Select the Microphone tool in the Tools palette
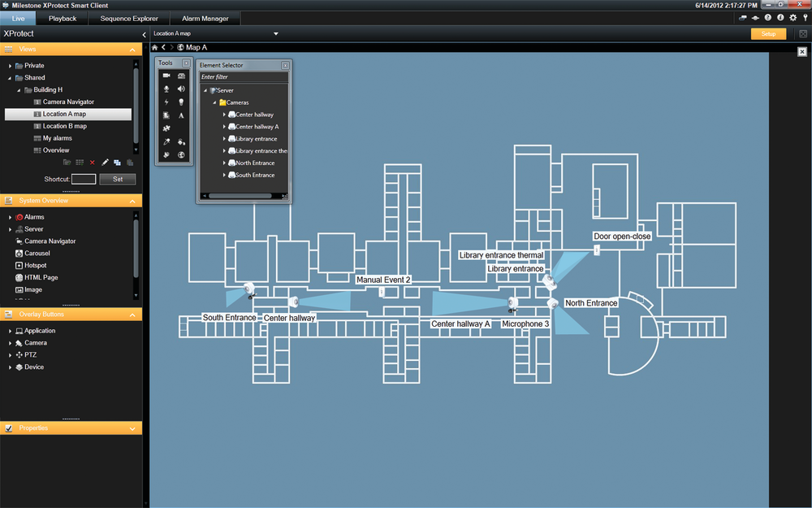Viewport: 812px width, 508px height. pos(167,89)
